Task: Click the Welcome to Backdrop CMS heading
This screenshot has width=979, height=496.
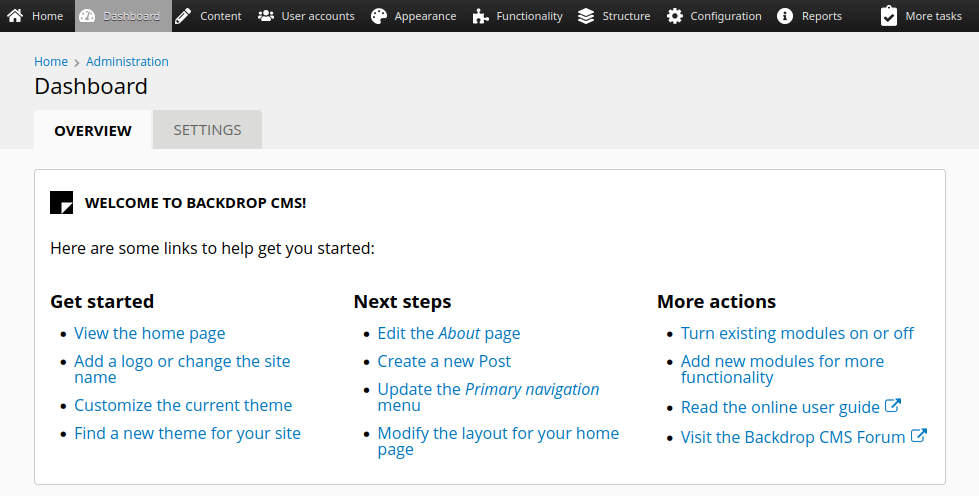Action: click(195, 203)
